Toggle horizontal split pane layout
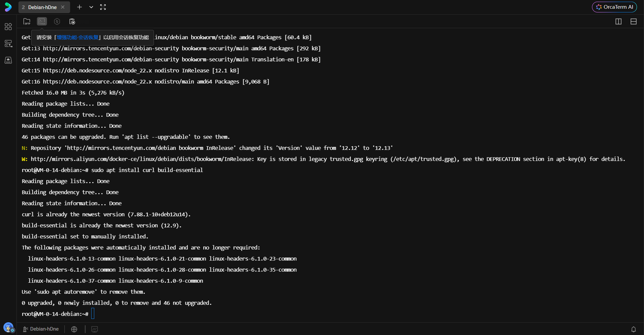Screen dimensions: 644x335 pyautogui.click(x=634, y=21)
